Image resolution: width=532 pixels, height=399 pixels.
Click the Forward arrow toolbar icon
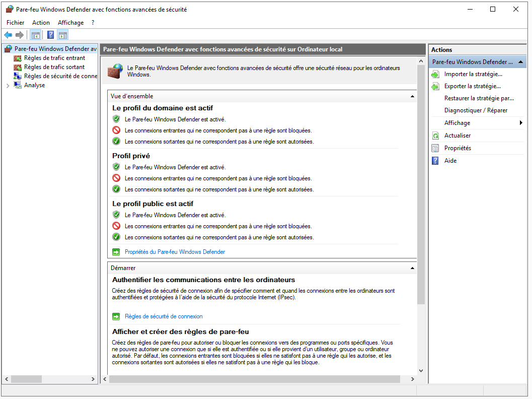tap(20, 35)
